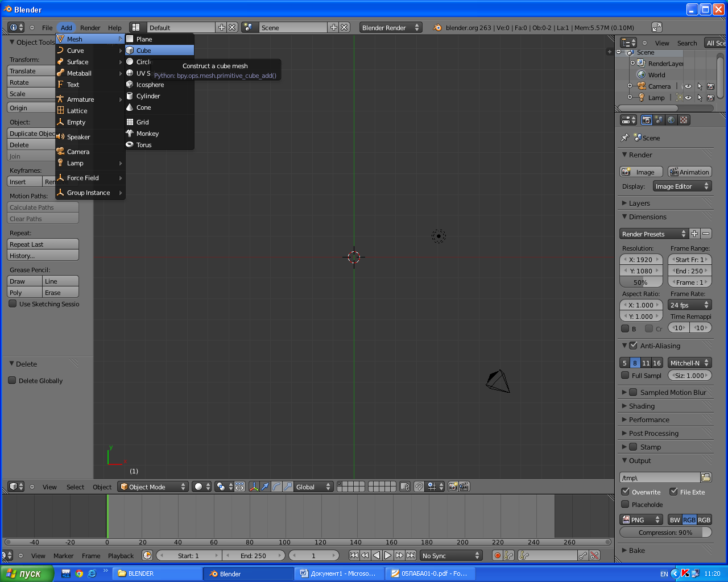This screenshot has height=582, width=728.
Task: Click the file browser icon beside /tmp\ path
Action: pyautogui.click(x=706, y=477)
